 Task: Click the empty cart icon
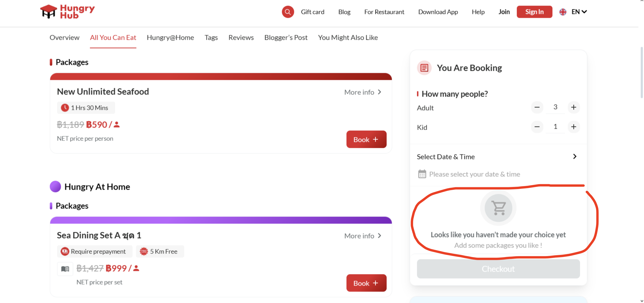tap(498, 208)
